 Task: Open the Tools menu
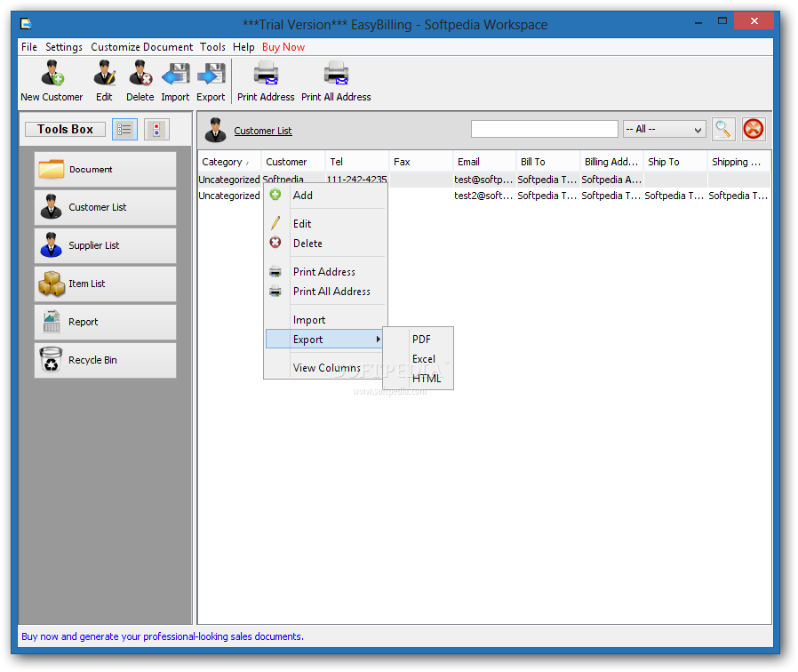coord(212,47)
